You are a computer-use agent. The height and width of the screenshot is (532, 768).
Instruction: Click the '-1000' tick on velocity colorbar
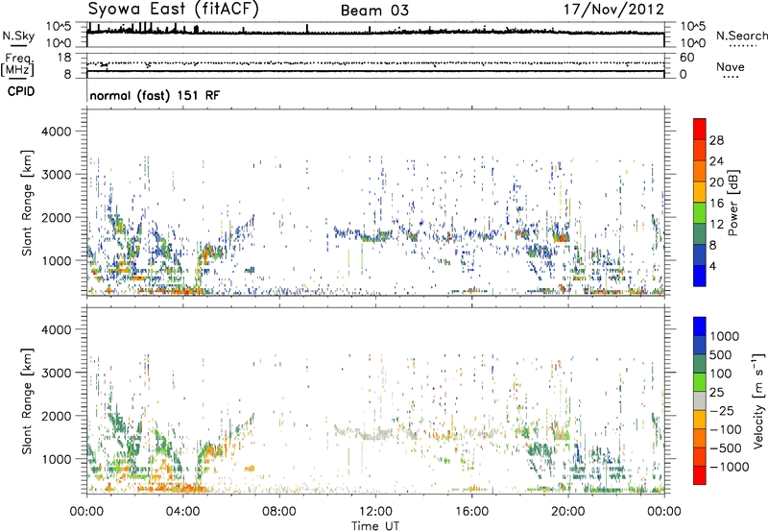tap(729, 467)
